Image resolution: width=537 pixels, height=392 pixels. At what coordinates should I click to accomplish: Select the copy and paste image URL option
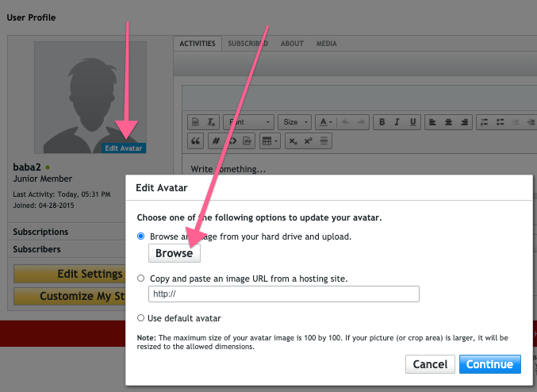click(x=141, y=279)
